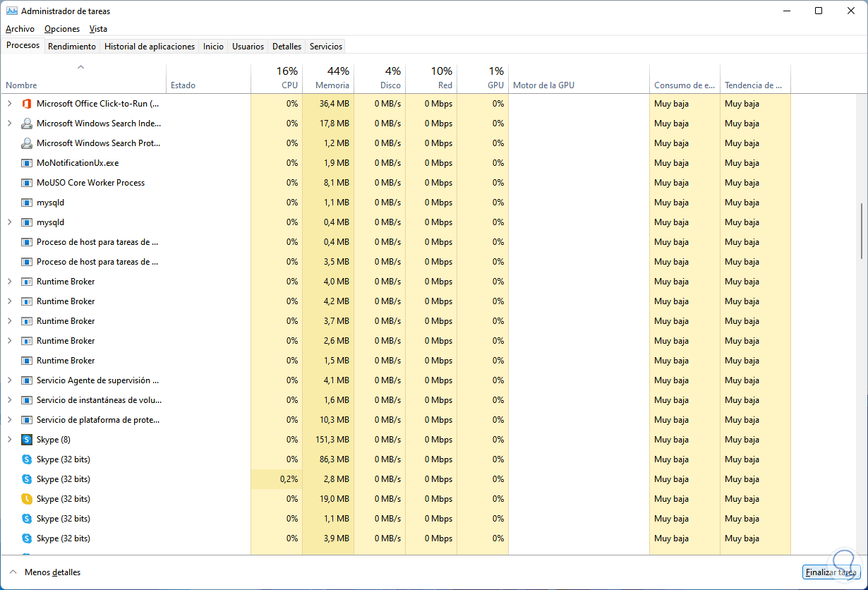Viewport: 868px width, 590px height.
Task: Click the Finalizar tarea button
Action: 831,572
